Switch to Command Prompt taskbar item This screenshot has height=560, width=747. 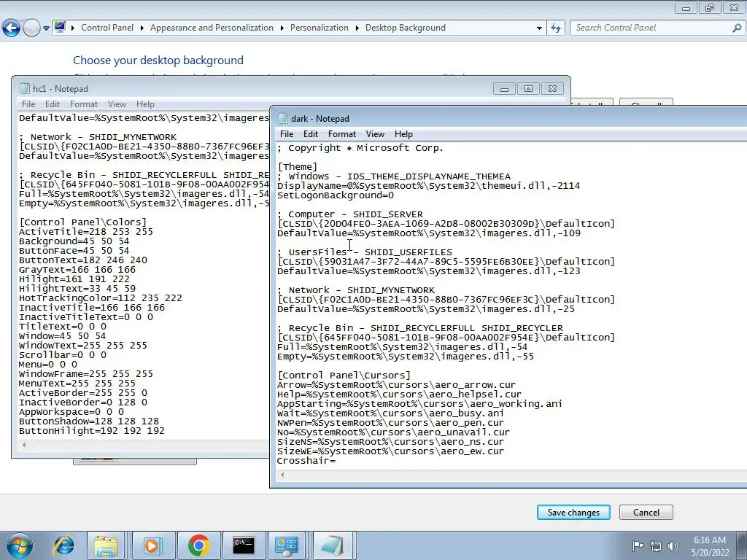click(x=244, y=545)
